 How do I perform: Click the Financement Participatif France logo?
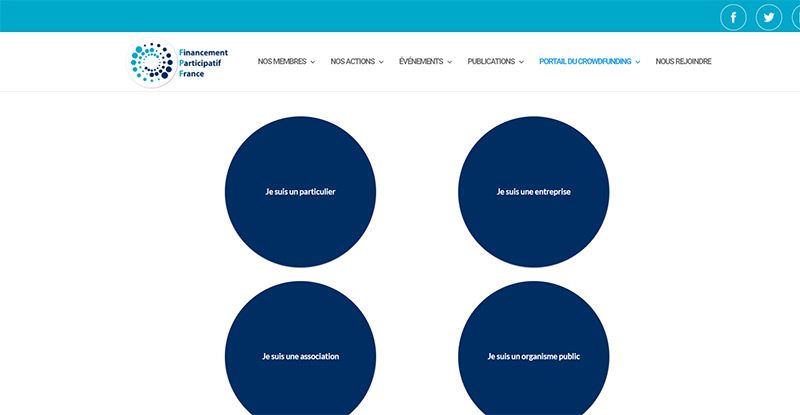tap(178, 62)
